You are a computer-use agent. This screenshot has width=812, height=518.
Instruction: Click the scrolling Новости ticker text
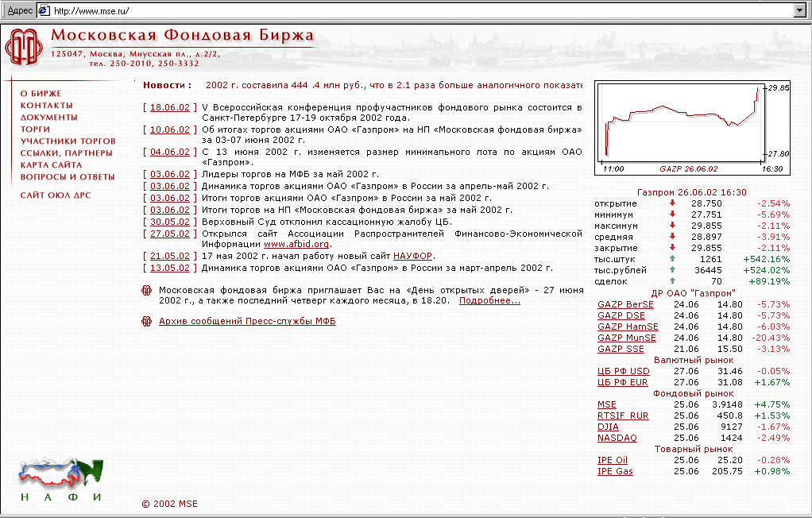point(394,86)
